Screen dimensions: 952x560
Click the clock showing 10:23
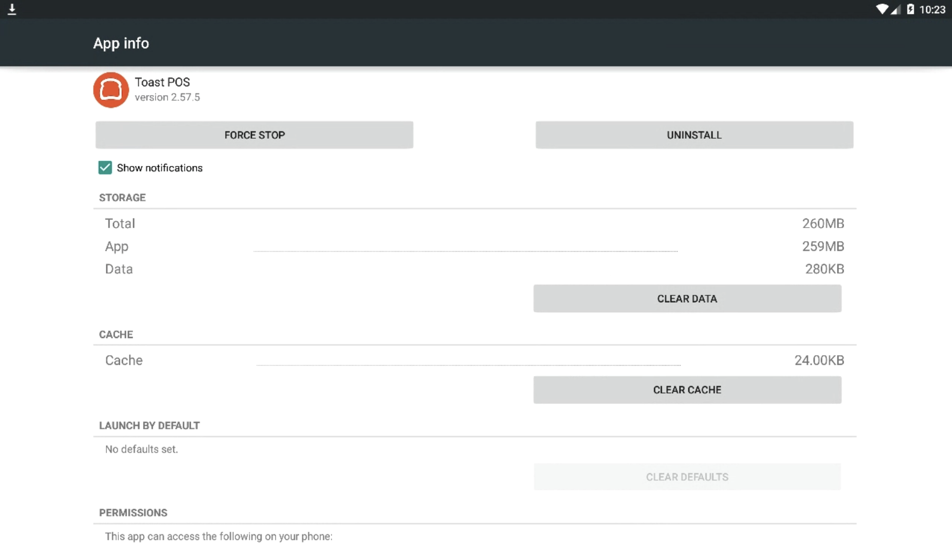coord(931,9)
